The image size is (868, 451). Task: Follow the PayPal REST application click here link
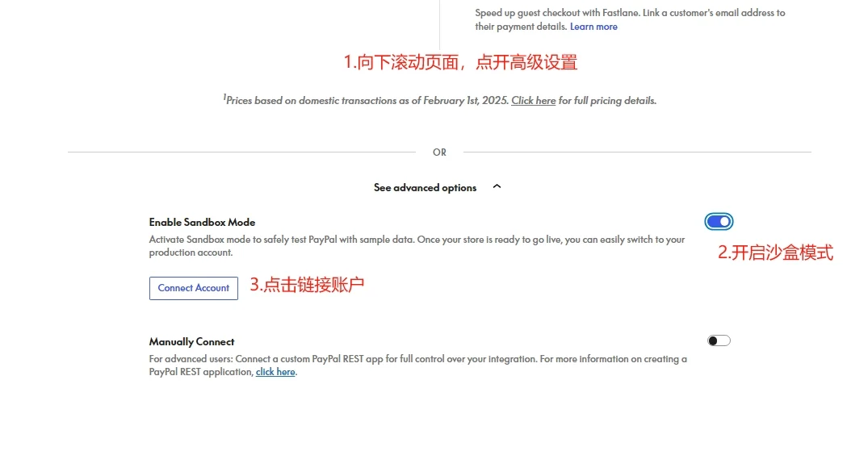[275, 372]
